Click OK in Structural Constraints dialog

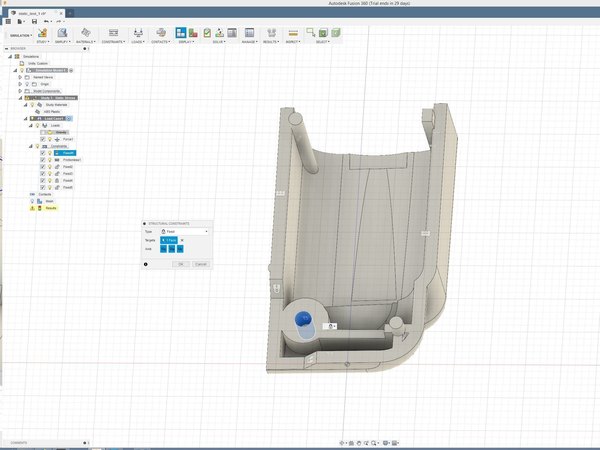181,264
